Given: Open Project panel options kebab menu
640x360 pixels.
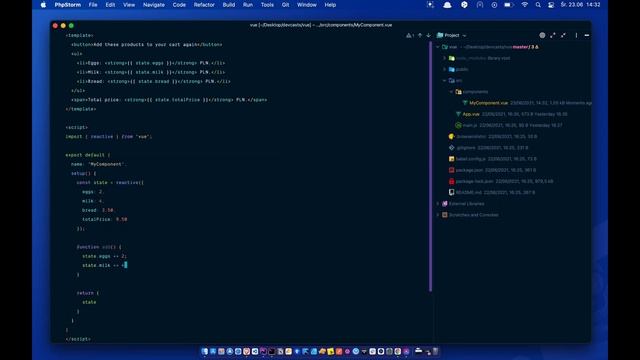Looking at the screenshot, I should (x=576, y=36).
